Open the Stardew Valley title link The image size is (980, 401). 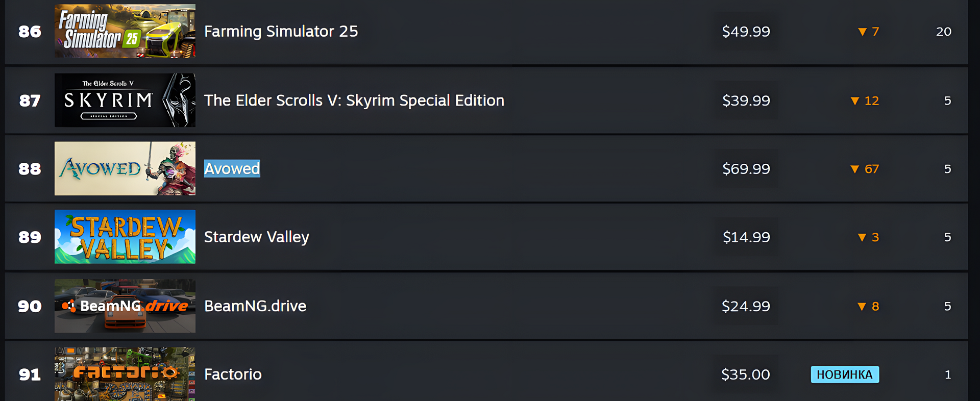coord(256,237)
